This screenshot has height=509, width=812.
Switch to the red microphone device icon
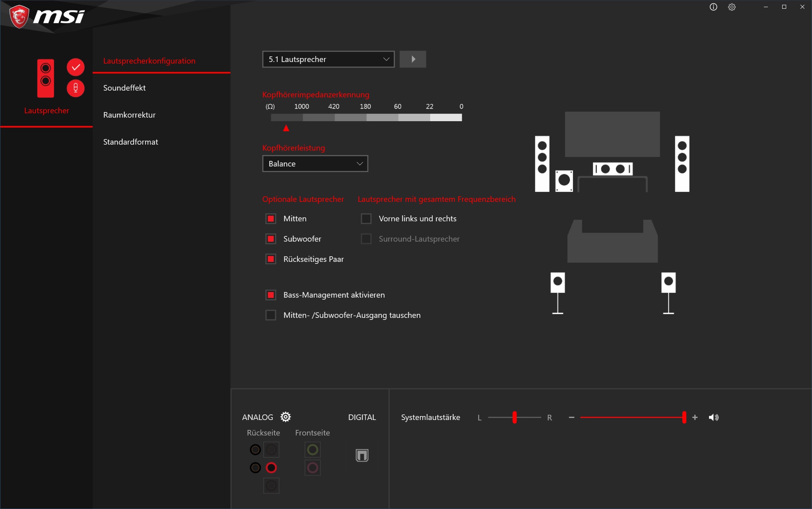point(76,88)
